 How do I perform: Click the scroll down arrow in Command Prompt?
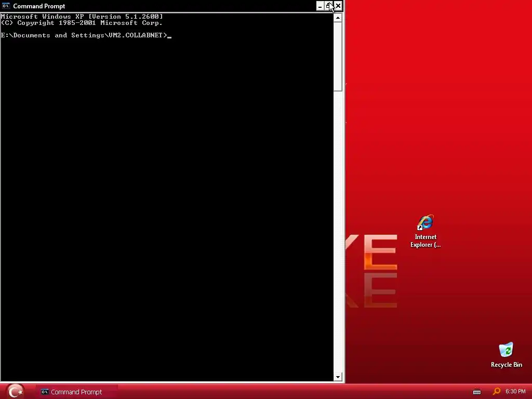[x=338, y=377]
